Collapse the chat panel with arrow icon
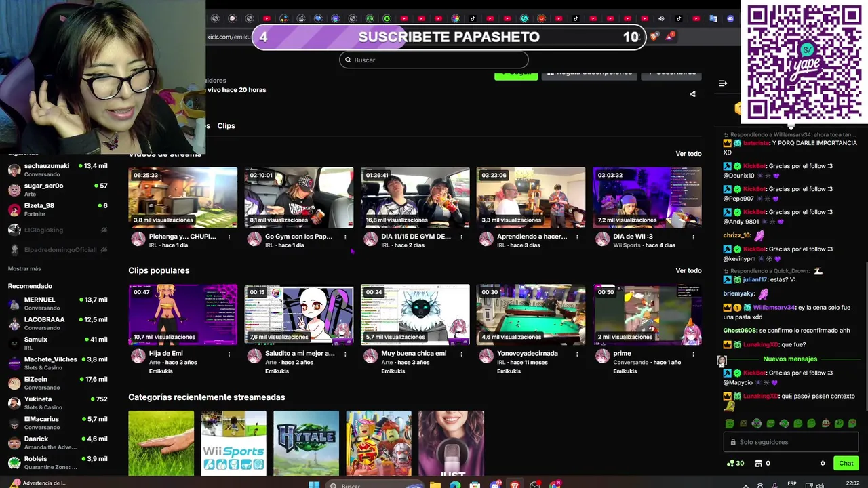 point(723,83)
